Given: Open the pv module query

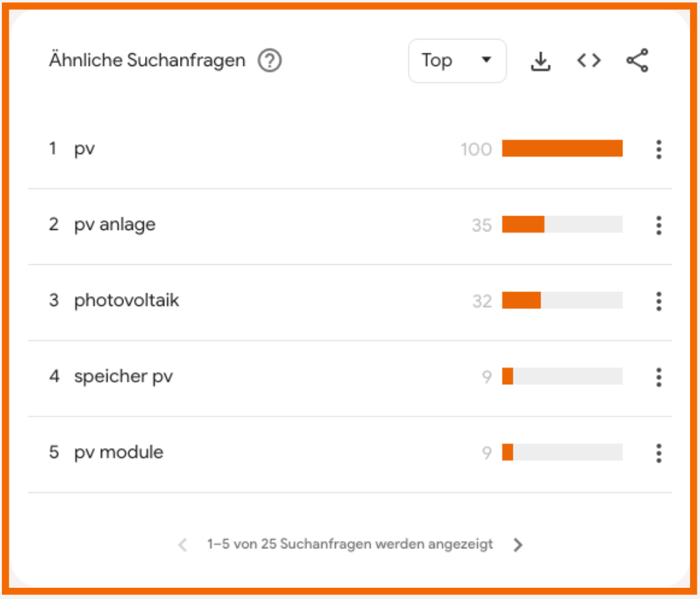Looking at the screenshot, I should tap(119, 452).
